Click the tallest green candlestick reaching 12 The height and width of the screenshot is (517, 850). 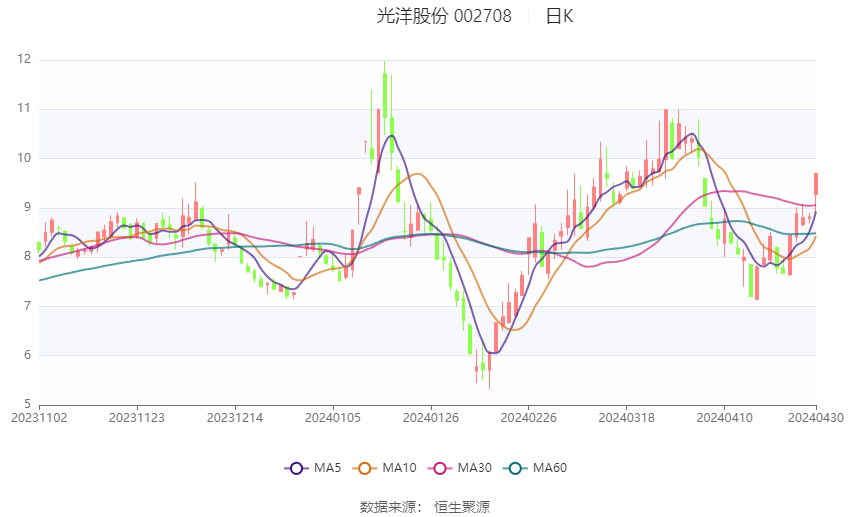click(385, 96)
